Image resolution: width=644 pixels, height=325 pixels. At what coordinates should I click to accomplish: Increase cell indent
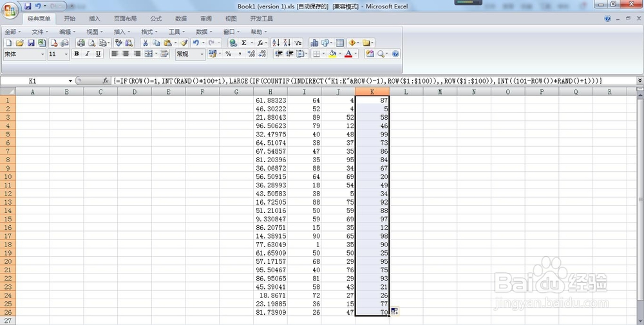(x=290, y=54)
